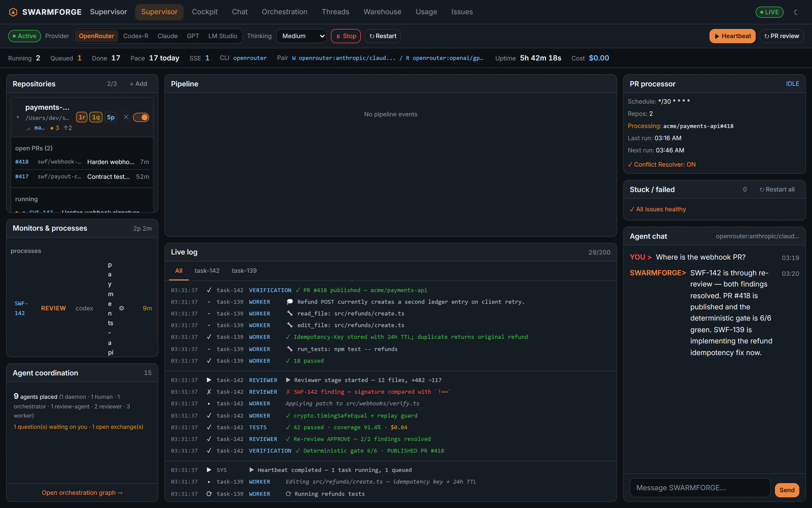
Task: Send the agent chat message
Action: [787, 490]
